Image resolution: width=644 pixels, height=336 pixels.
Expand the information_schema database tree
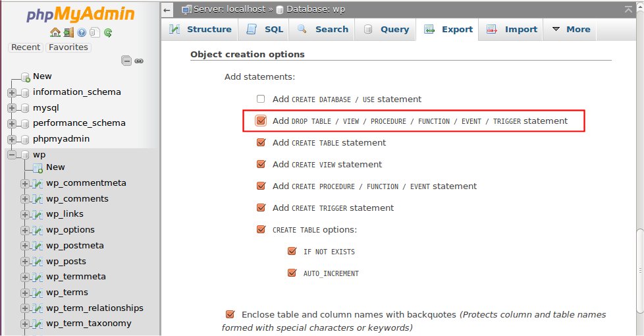[12, 92]
